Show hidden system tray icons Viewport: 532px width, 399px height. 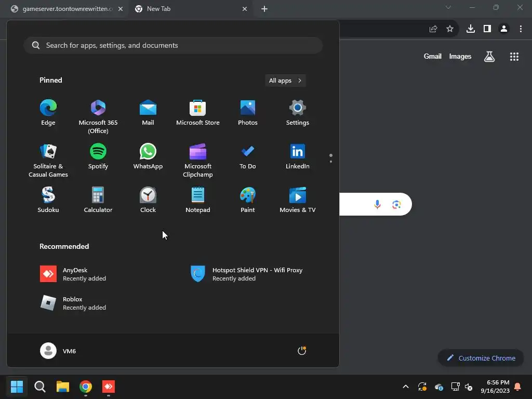click(x=405, y=387)
